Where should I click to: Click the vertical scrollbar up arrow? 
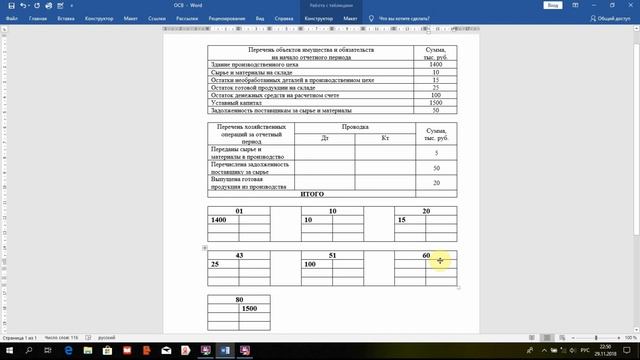pos(636,29)
